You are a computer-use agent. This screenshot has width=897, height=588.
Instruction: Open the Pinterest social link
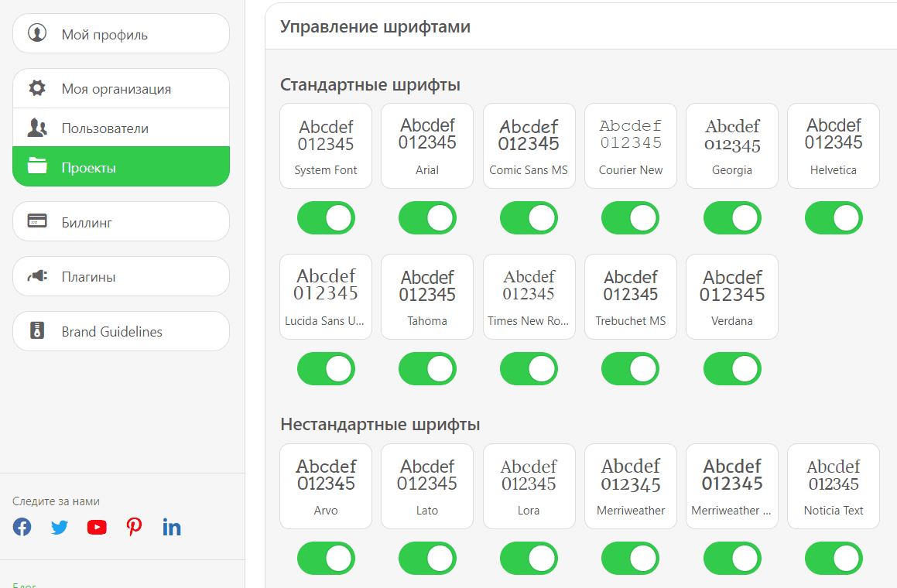(x=135, y=528)
